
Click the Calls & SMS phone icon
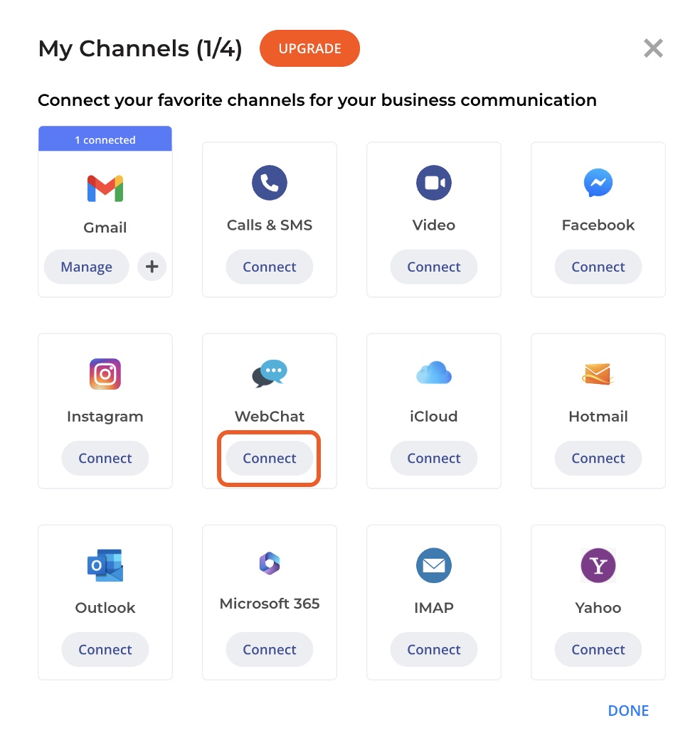(270, 183)
